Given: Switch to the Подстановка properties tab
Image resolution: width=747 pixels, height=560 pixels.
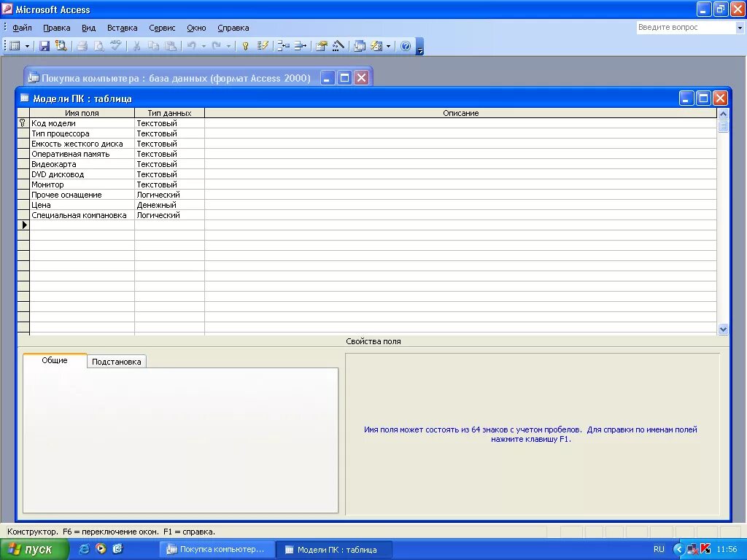Looking at the screenshot, I should (x=116, y=362).
